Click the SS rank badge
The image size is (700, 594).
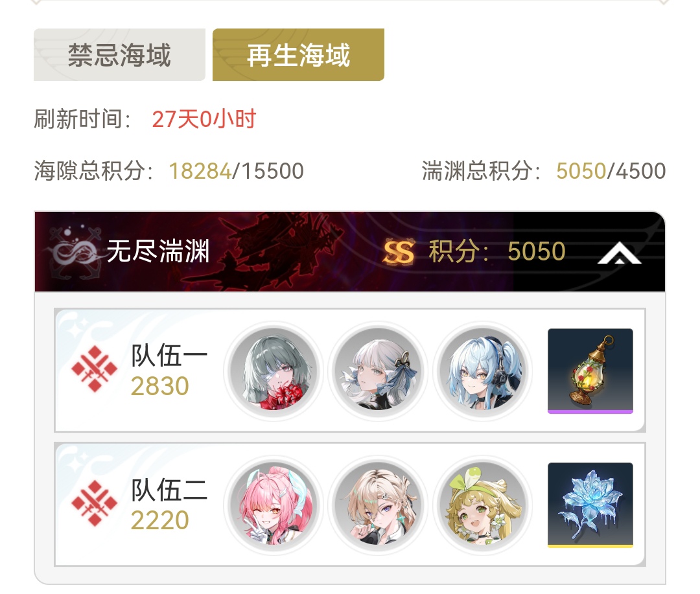point(398,252)
